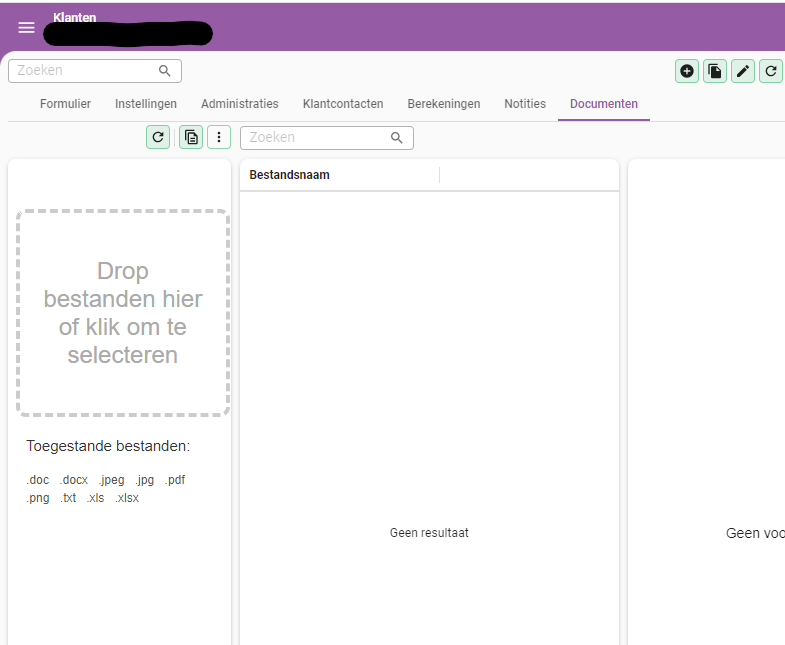Click 'Toegestande bestanden:' label
The image size is (785, 645).
(108, 446)
